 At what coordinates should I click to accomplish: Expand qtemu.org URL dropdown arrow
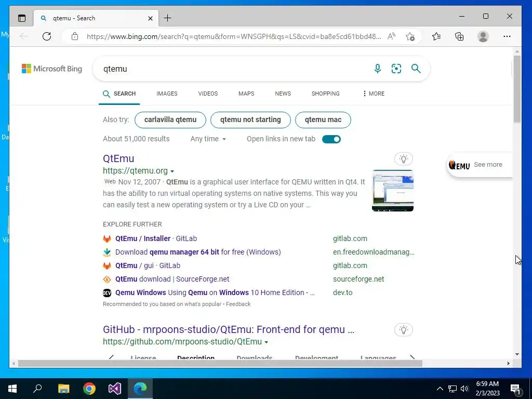pyautogui.click(x=172, y=171)
